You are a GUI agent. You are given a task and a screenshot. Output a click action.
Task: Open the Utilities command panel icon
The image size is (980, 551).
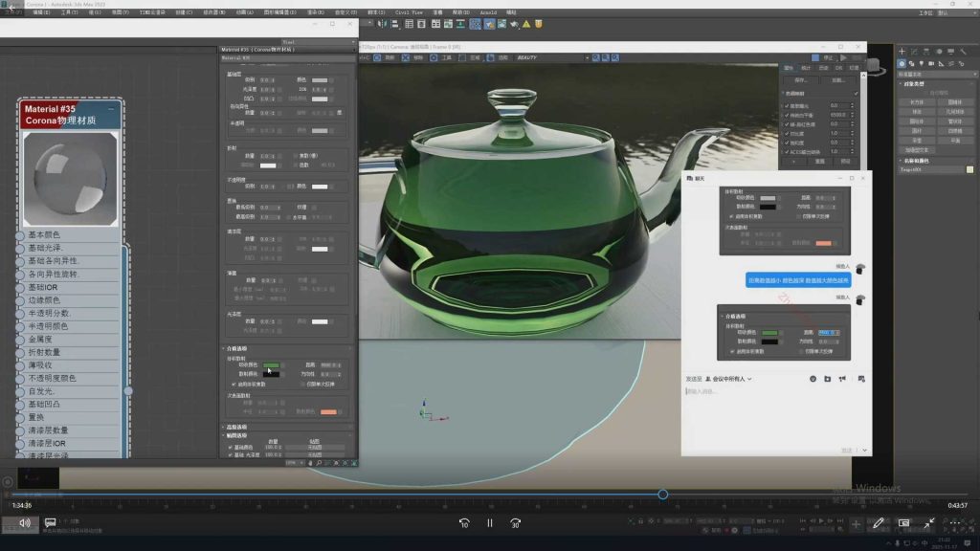[x=963, y=52]
